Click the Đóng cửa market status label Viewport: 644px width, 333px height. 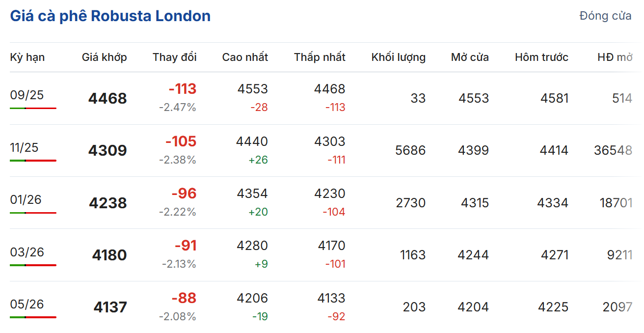pyautogui.click(x=605, y=16)
